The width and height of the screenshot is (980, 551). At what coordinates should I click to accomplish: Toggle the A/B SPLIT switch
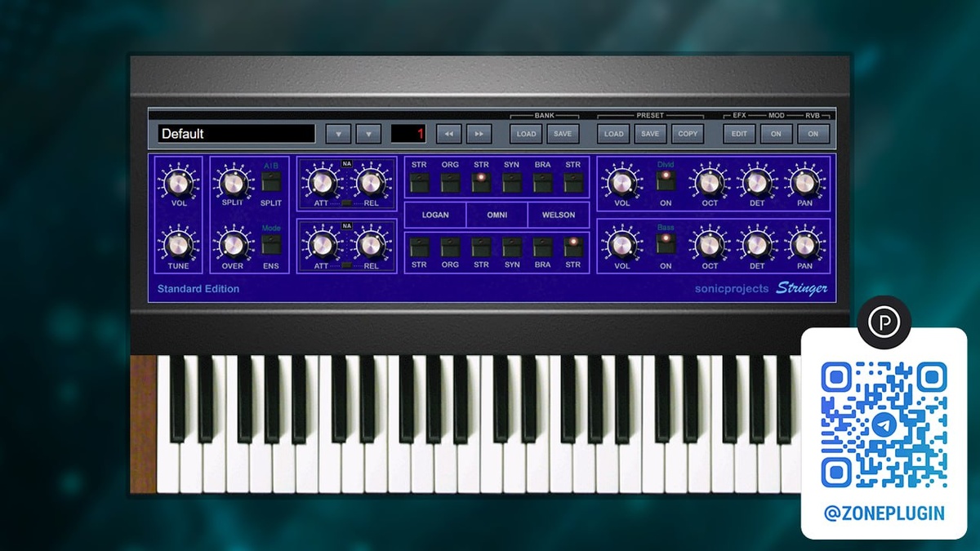[x=271, y=182]
